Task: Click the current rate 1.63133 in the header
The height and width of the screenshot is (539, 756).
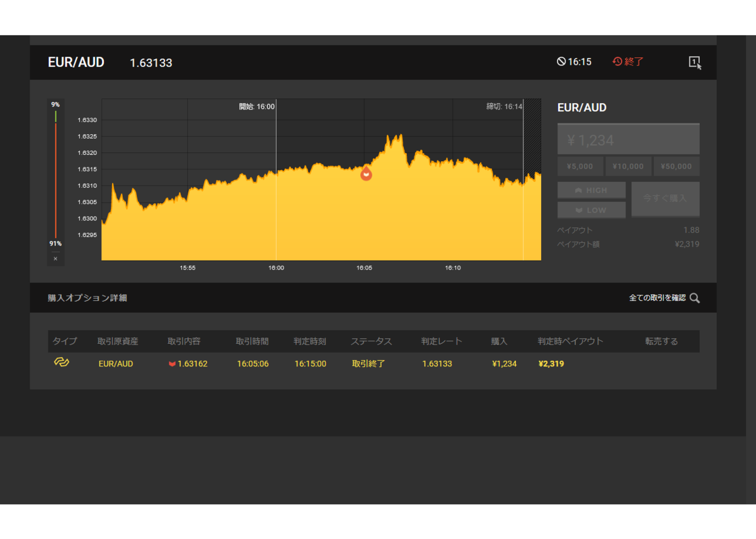Action: click(151, 63)
